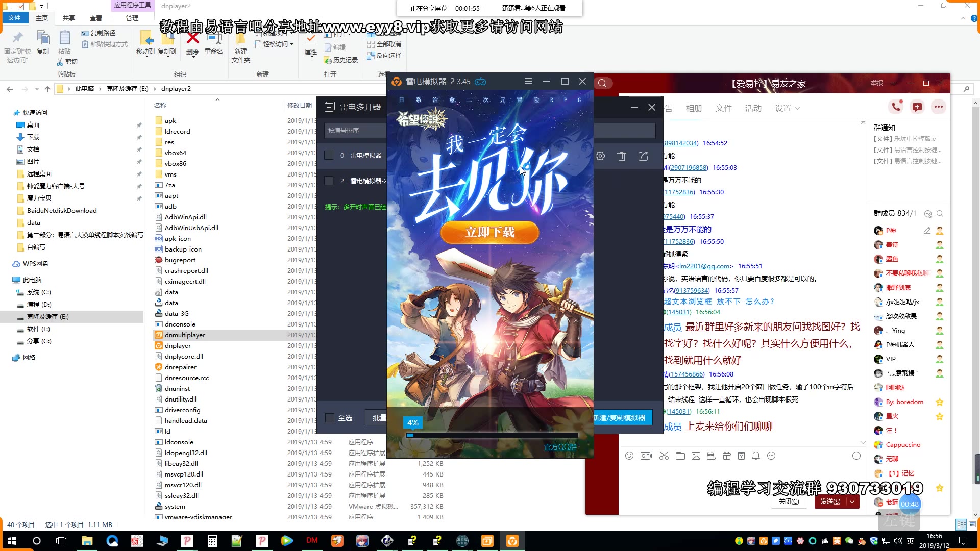Start the group voice call icon
The image size is (980, 551).
tap(896, 107)
